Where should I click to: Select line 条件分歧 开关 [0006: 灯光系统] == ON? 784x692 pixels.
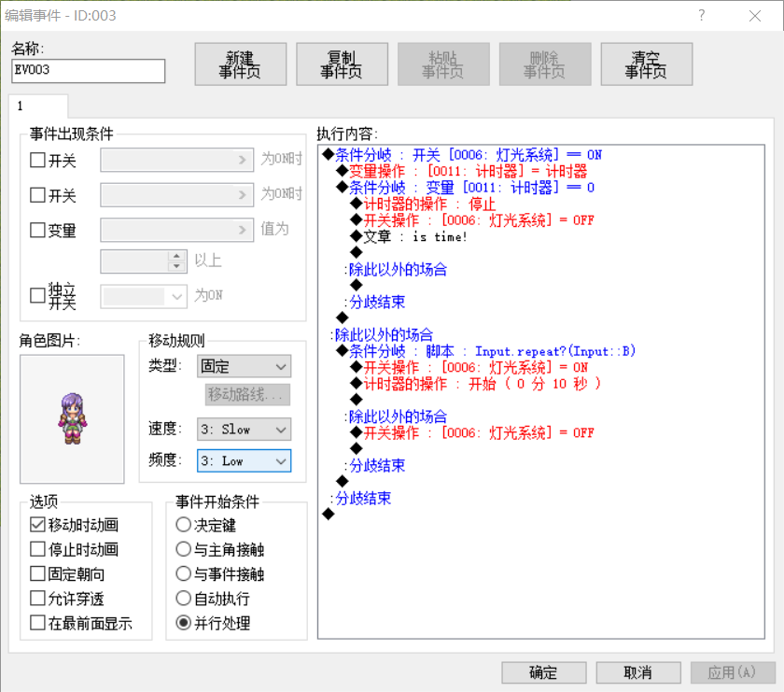pos(463,155)
